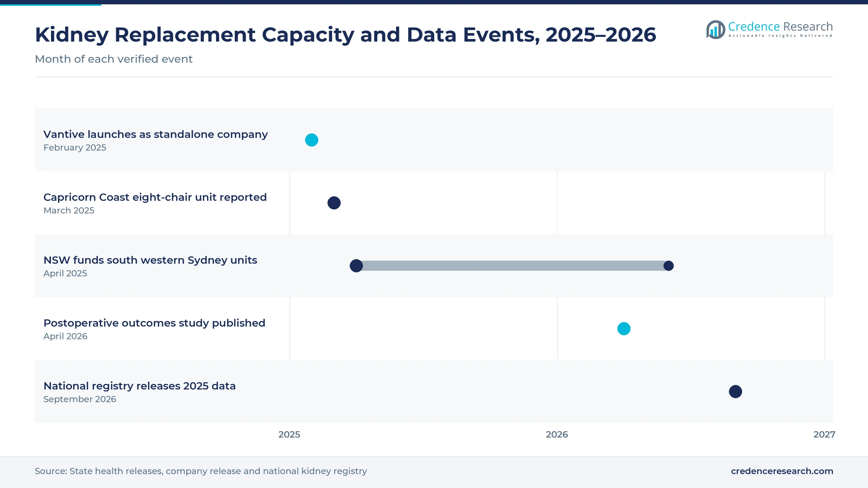Open the credenceresearch.com link
The height and width of the screenshot is (488, 868).
pos(782,471)
